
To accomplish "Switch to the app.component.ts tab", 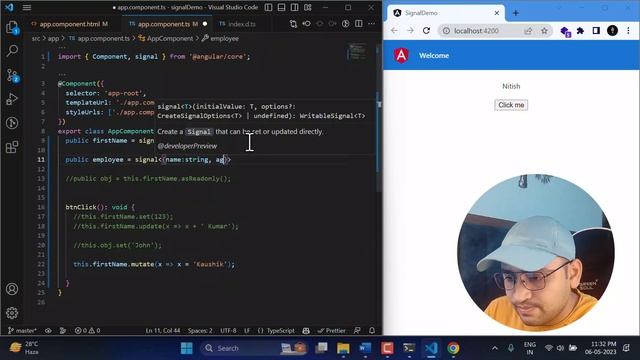I will click(x=164, y=24).
